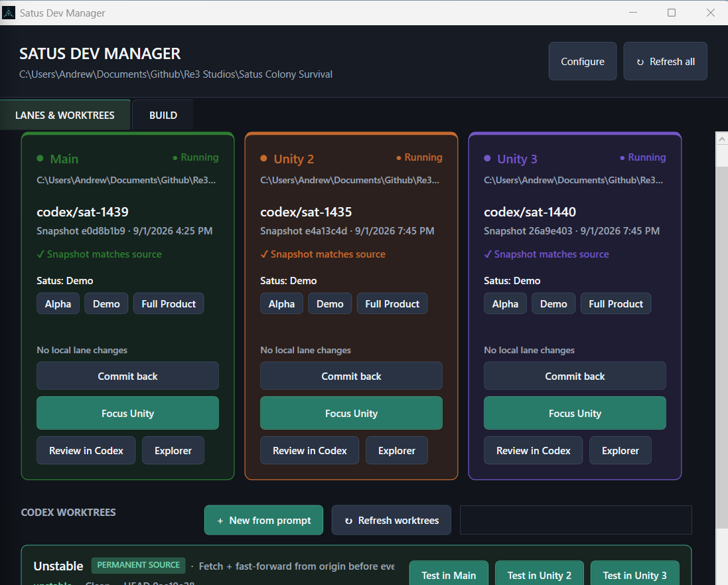Click Focus Unity in Unity 2 lane
The image size is (728, 585).
click(351, 413)
